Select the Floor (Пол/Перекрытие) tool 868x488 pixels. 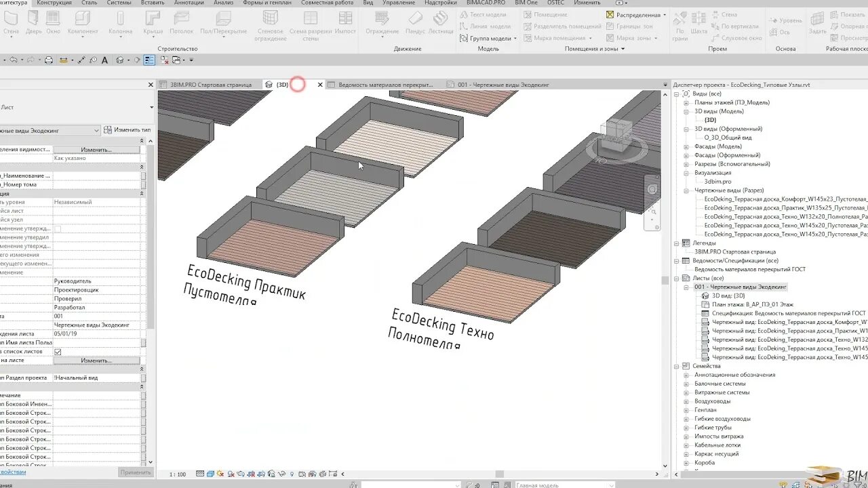pyautogui.click(x=223, y=22)
